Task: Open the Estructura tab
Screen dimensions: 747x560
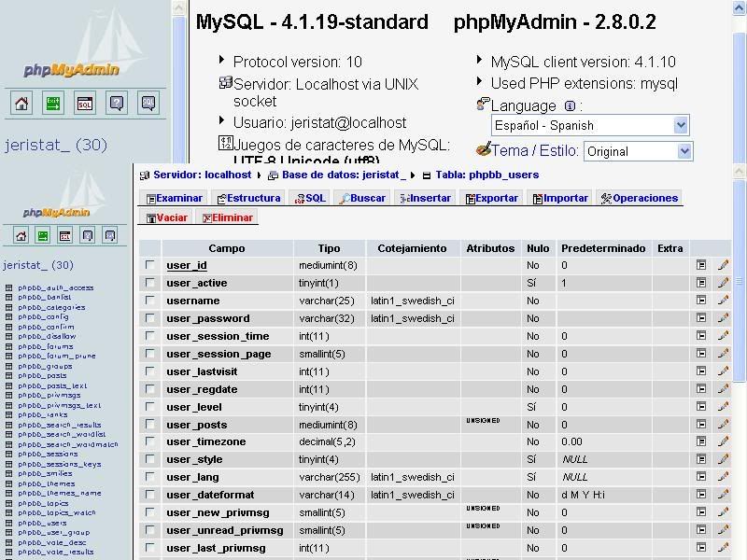Action: pos(248,198)
